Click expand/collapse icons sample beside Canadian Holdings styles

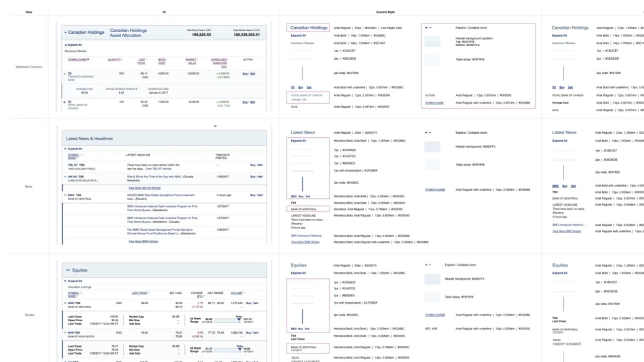tap(428, 28)
